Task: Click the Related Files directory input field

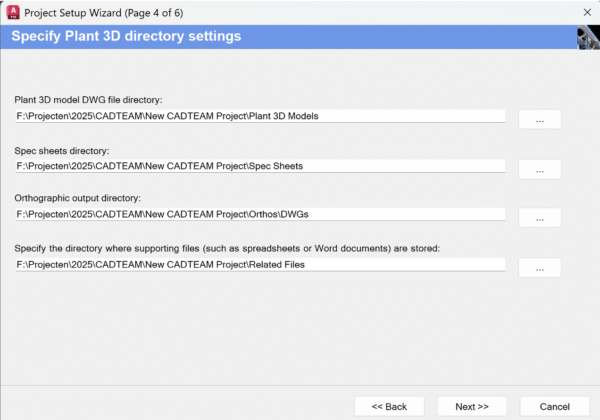Action: click(x=260, y=265)
